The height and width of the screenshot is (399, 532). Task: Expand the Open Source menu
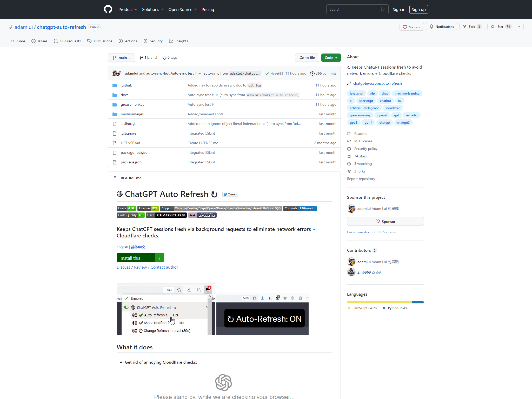point(182,9)
